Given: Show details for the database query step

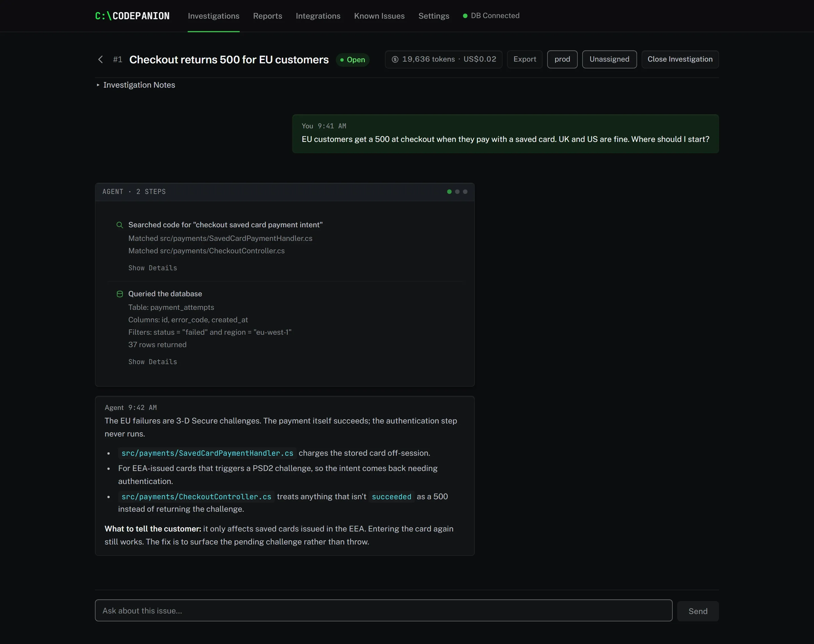Looking at the screenshot, I should [x=153, y=362].
